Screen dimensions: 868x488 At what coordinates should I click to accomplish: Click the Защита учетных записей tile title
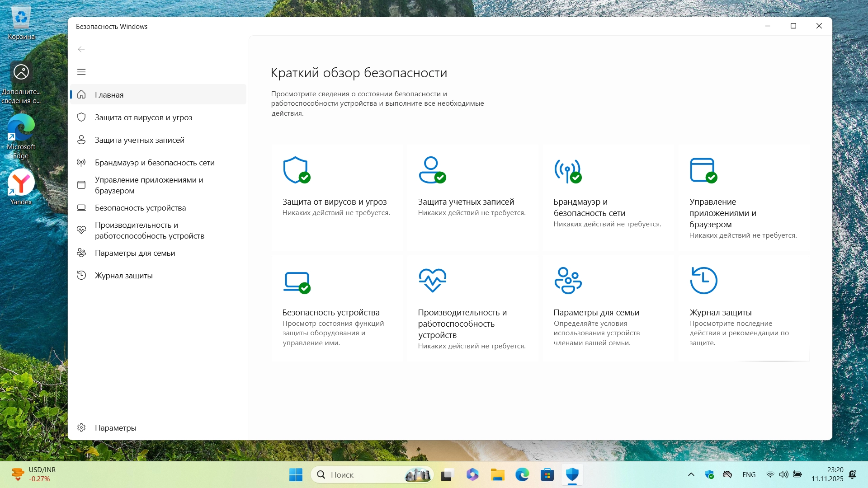tap(466, 202)
